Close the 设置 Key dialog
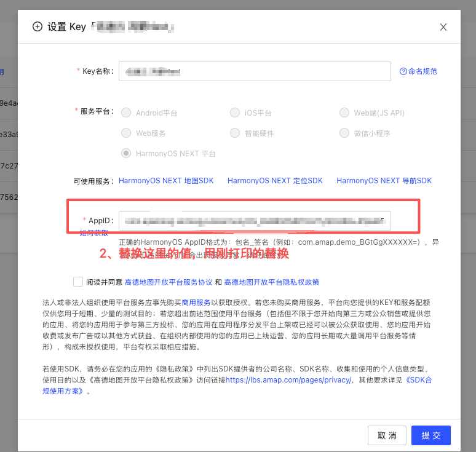The image size is (476, 452). point(443,27)
